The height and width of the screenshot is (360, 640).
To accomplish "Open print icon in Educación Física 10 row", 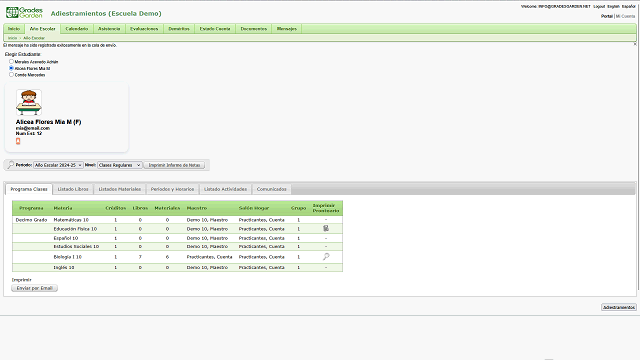I will point(326,229).
